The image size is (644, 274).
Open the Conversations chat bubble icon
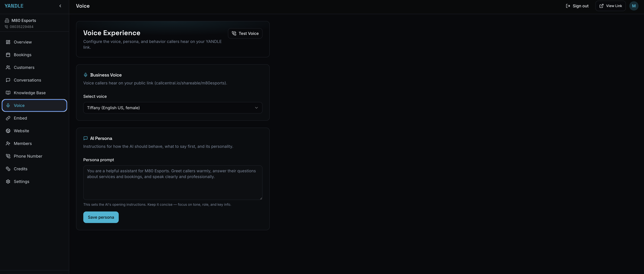click(8, 80)
